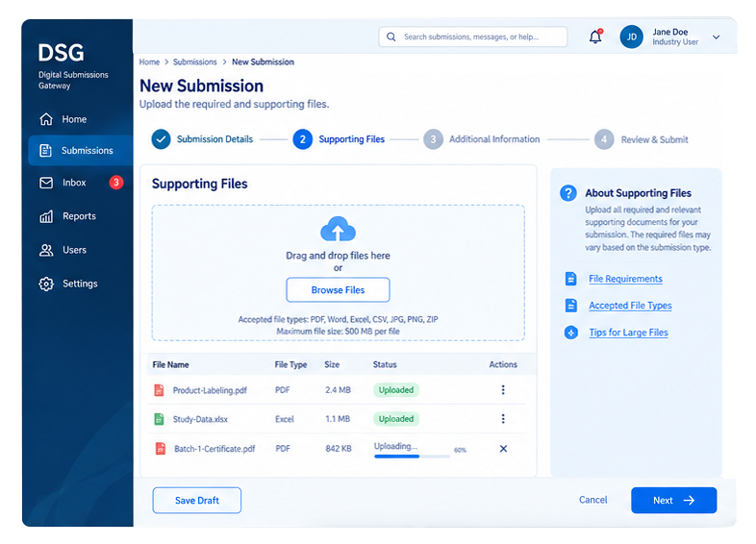This screenshot has width=756, height=544.
Task: Open the Tips for Large Files link
Action: [628, 333]
